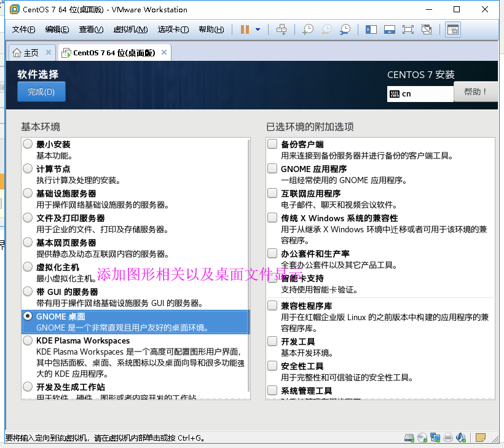Click the VMware Workstation title icon
Viewport: 504px width, 448px height.
(x=15, y=9)
